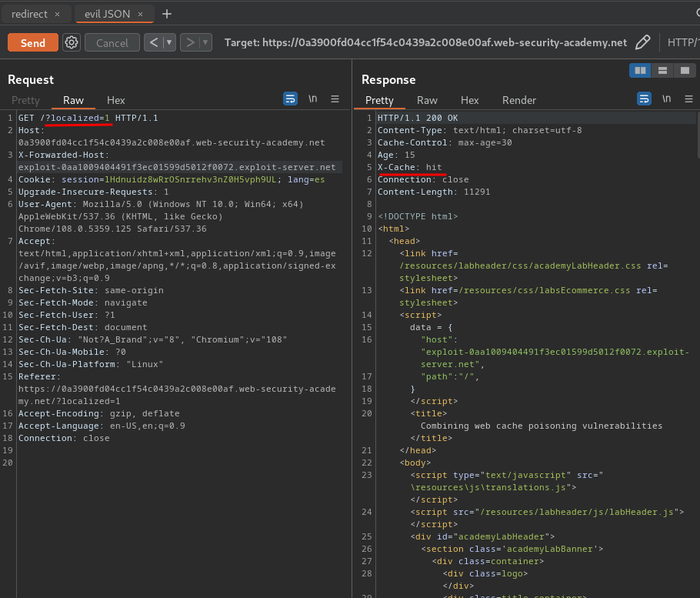This screenshot has height=598, width=700.
Task: Click the Age: 15 response header
Action: (396, 155)
